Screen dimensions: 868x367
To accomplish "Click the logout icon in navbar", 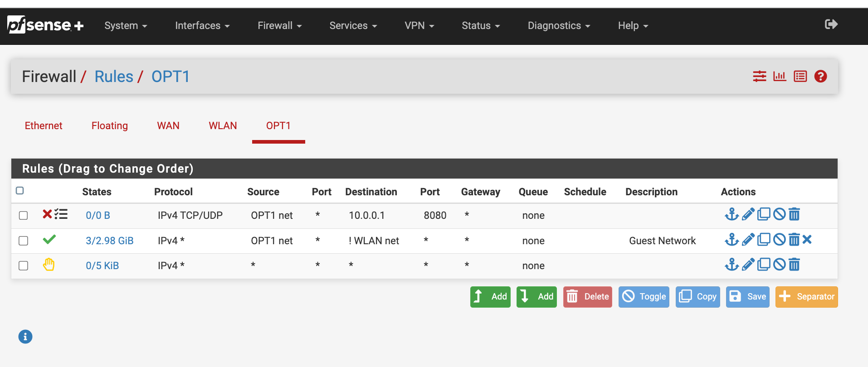I will click(x=831, y=24).
